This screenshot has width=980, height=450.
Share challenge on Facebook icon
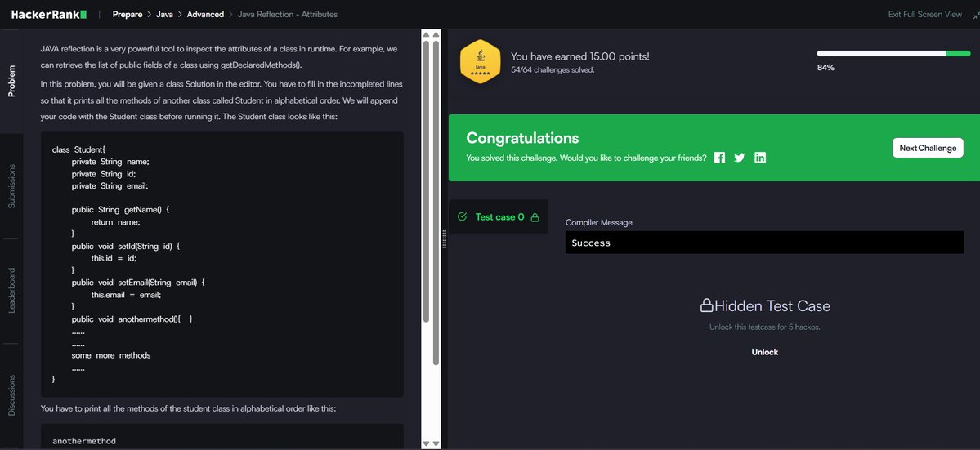point(719,158)
